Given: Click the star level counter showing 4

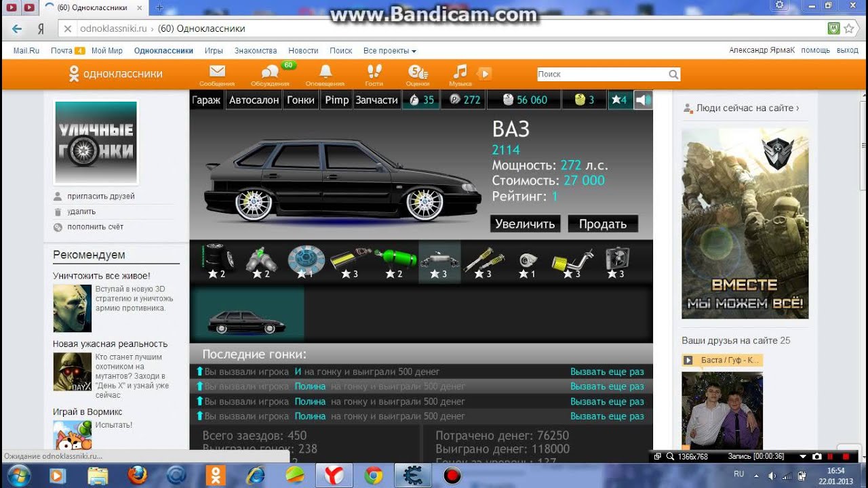Looking at the screenshot, I should [x=620, y=100].
